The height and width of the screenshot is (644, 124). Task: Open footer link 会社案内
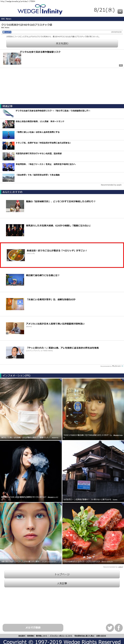pos(22,636)
